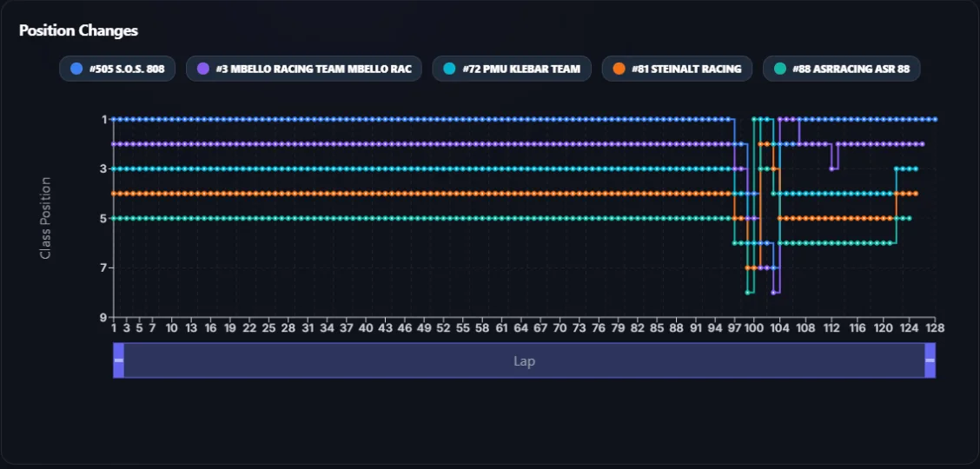Click lap 100 on the x-axis
980x469 pixels.
click(754, 327)
